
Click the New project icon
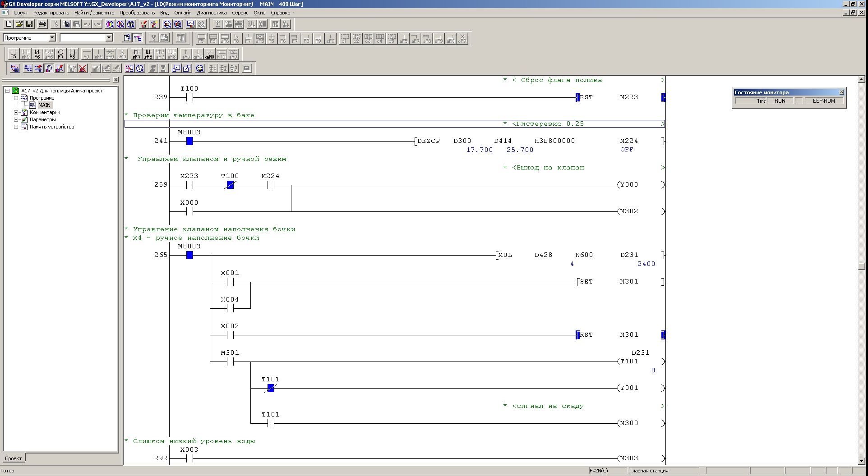(9, 24)
